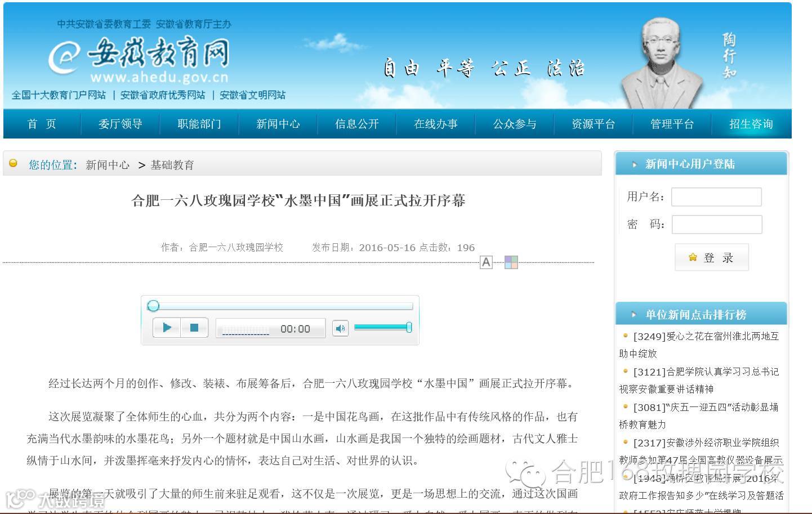Seek along the audio progress bar

(280, 306)
